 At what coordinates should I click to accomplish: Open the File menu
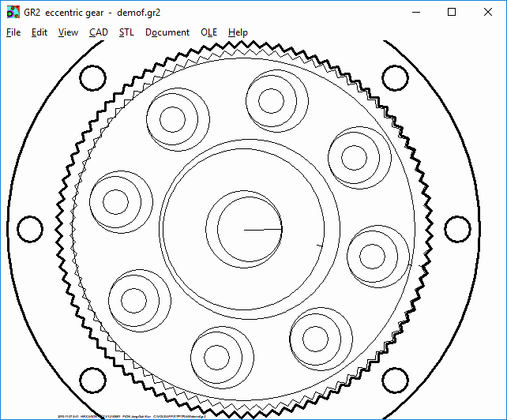point(13,32)
